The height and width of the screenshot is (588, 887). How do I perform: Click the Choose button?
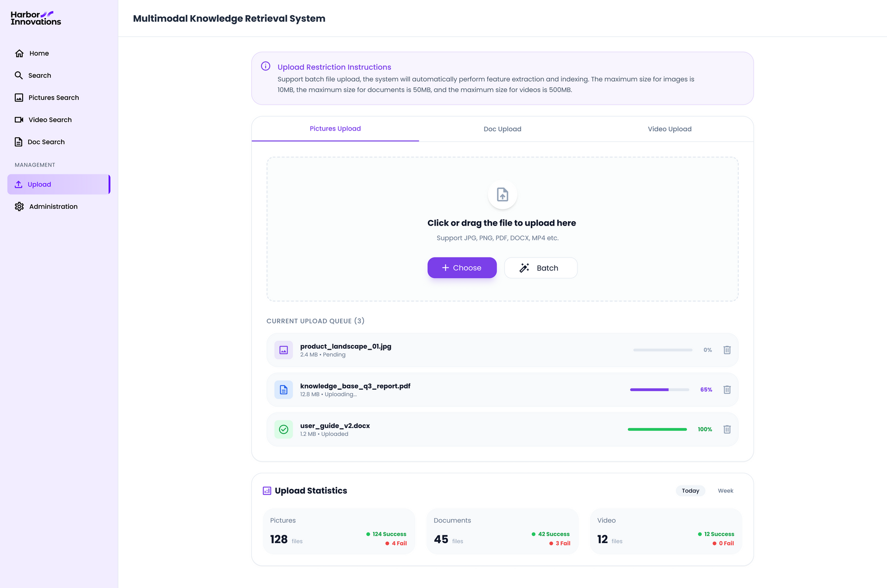(x=462, y=268)
